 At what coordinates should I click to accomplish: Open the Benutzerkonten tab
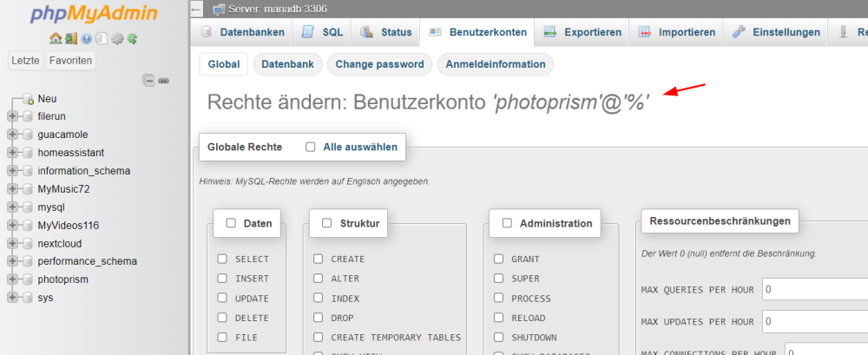point(477,32)
